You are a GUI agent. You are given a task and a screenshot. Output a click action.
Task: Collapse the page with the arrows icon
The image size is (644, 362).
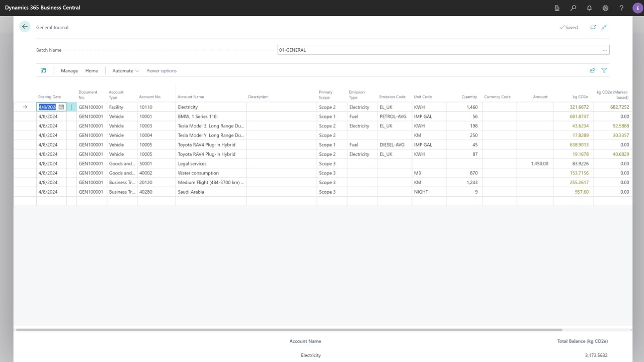tap(604, 27)
